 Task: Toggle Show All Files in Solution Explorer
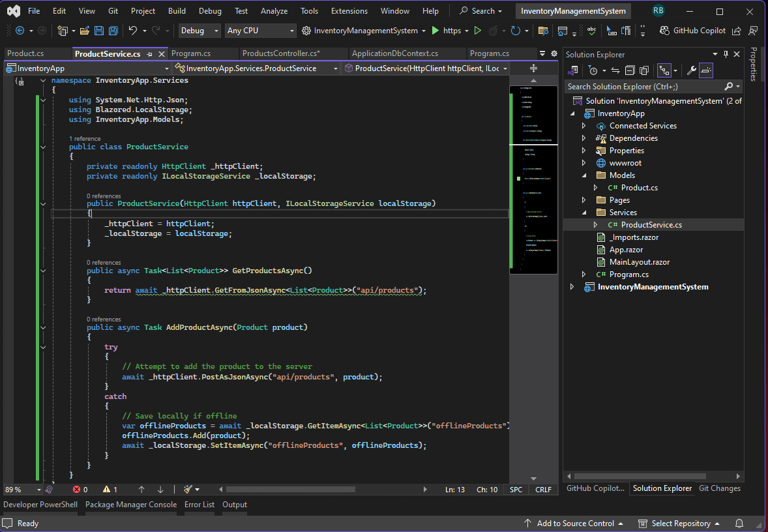click(x=643, y=70)
